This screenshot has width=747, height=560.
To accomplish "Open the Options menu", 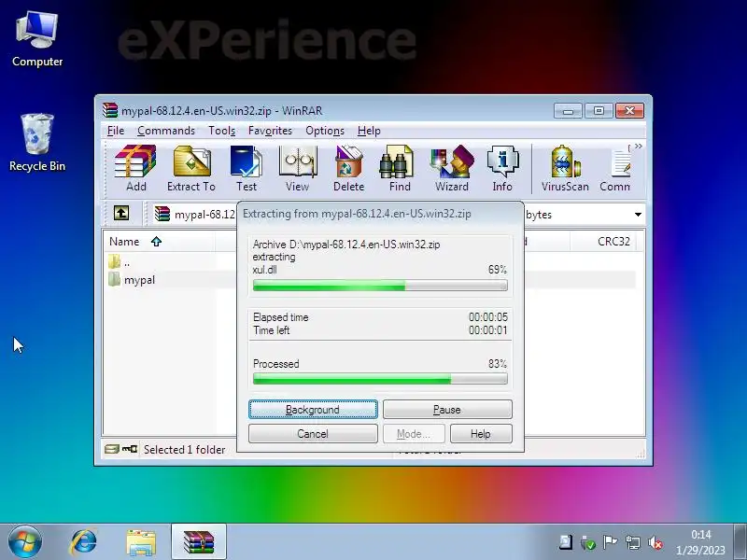I will 325,131.
